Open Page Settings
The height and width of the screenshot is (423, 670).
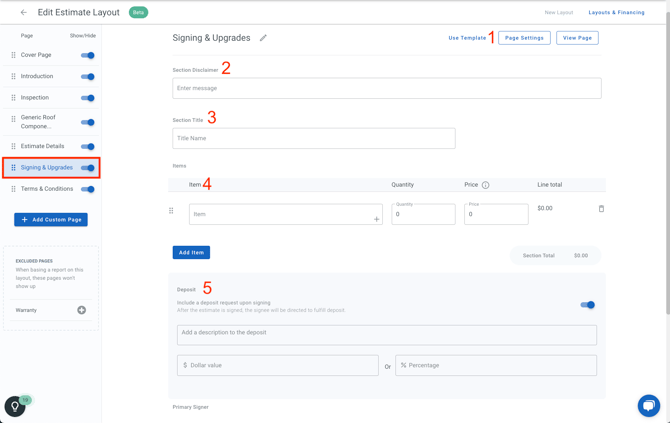tap(524, 38)
